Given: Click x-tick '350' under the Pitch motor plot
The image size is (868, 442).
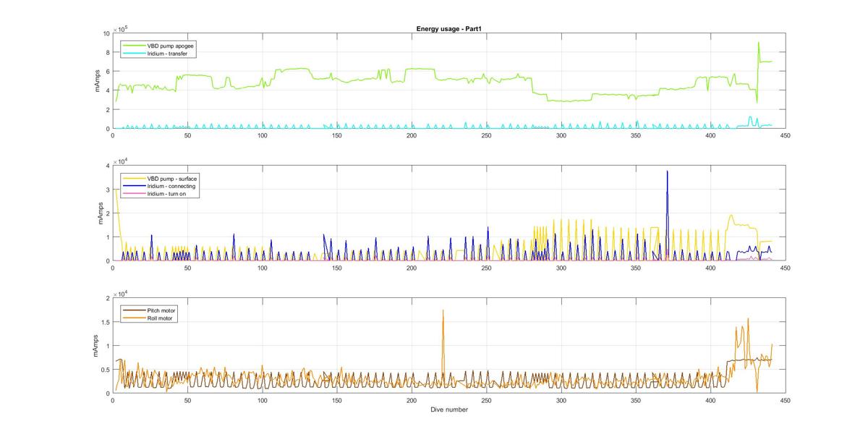Looking at the screenshot, I should (636, 400).
